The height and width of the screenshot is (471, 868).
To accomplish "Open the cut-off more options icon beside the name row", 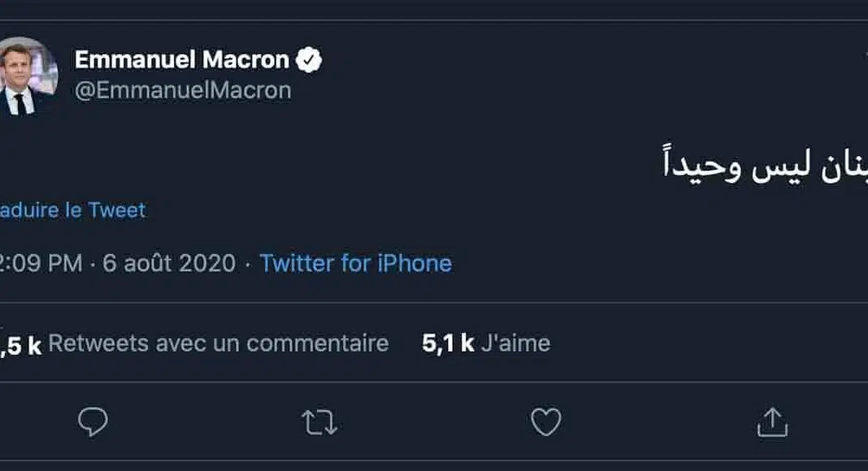I will pos(865,53).
